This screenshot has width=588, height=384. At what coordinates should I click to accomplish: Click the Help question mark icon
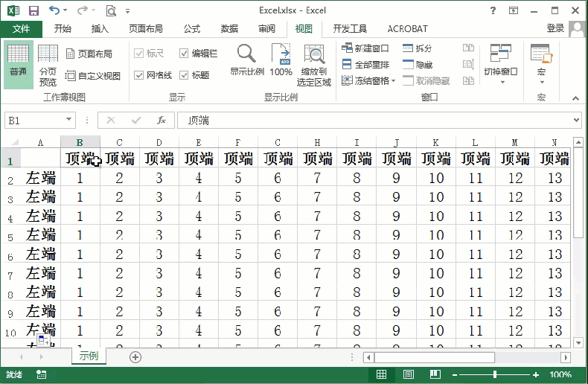click(493, 10)
